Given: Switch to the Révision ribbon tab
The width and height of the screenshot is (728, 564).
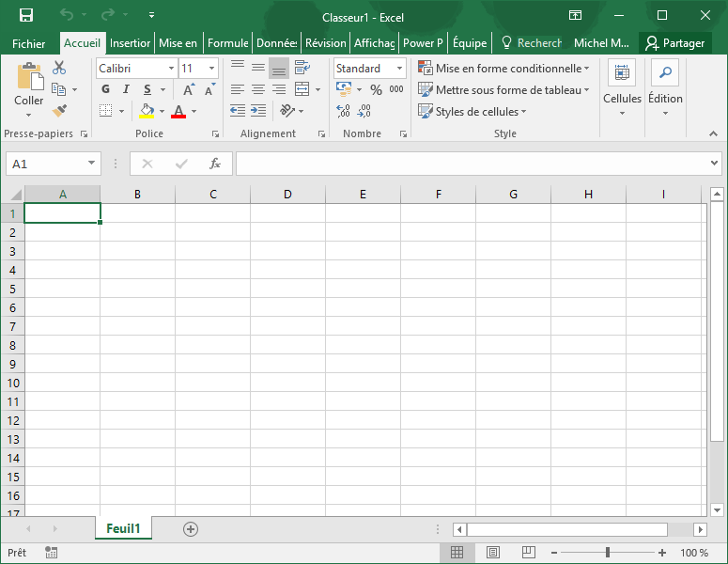Looking at the screenshot, I should [325, 43].
